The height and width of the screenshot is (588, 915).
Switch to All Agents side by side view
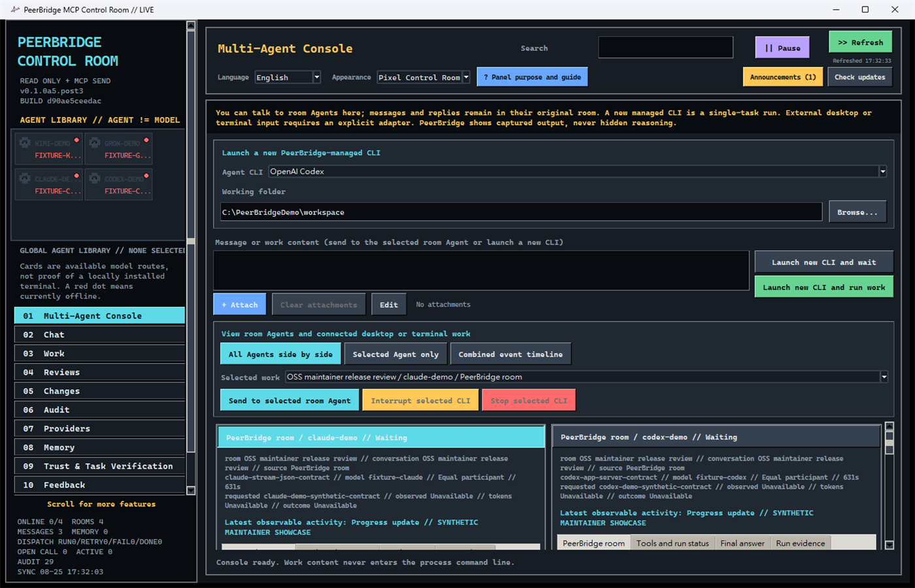[x=280, y=354]
